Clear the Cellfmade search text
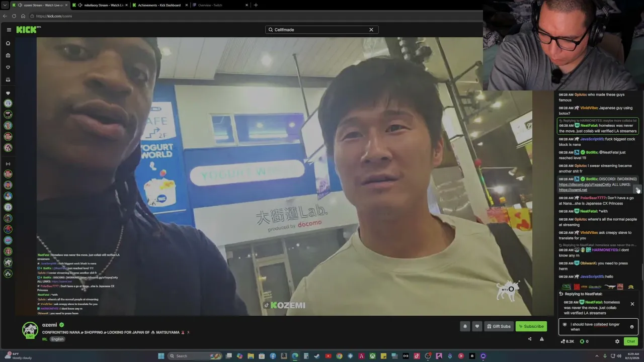This screenshot has height=362, width=644. click(371, 30)
